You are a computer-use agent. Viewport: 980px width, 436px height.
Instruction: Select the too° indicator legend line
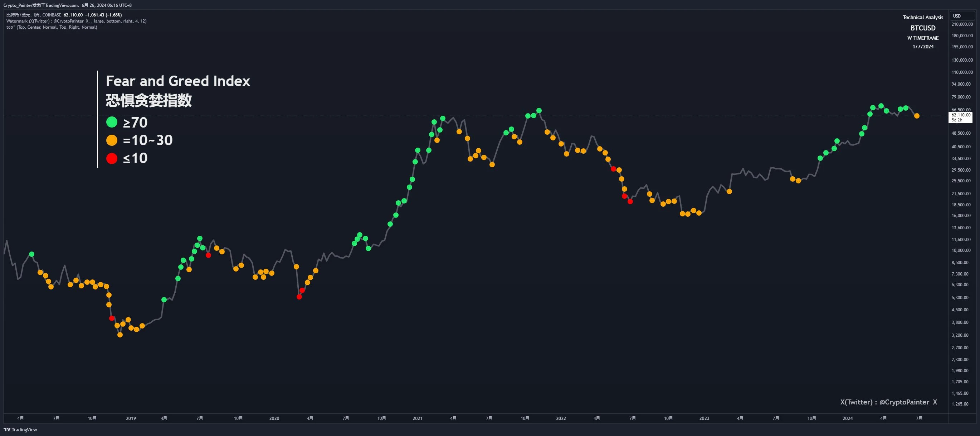coord(52,28)
